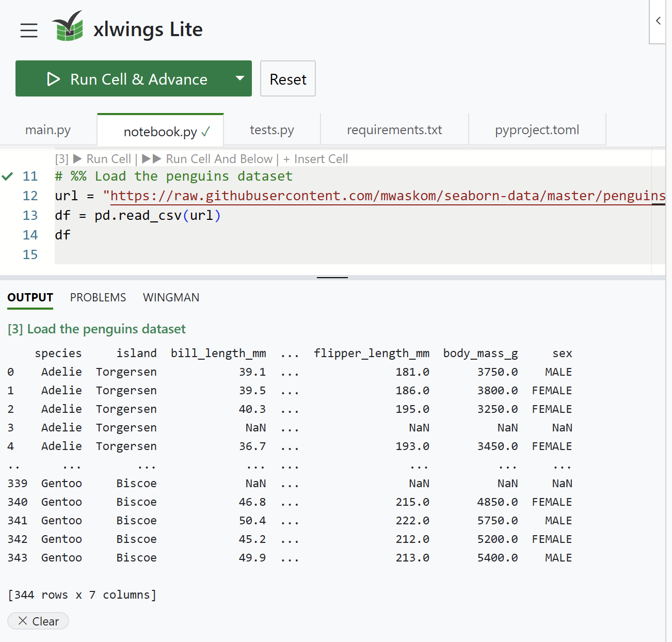The image size is (672, 642).
Task: Open the requirements.txt tab
Action: tap(394, 130)
